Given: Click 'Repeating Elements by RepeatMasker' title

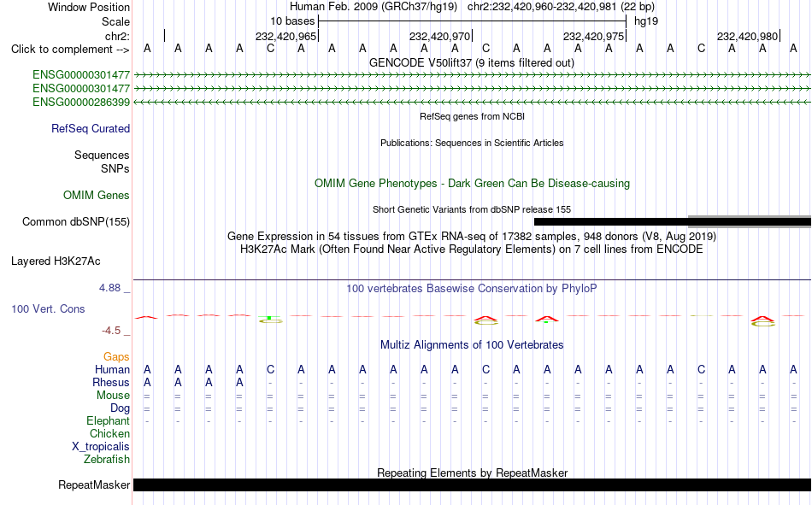Looking at the screenshot, I should pos(473,473).
